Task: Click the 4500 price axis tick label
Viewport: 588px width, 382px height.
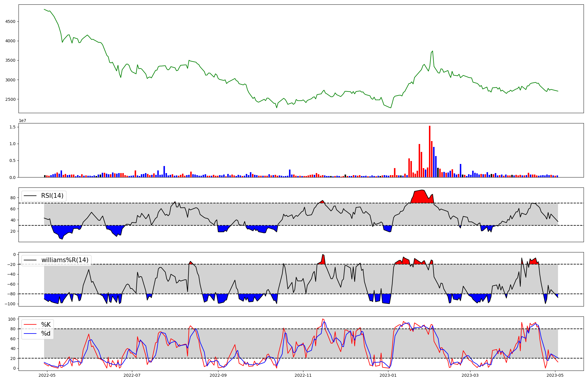Action: coord(10,21)
